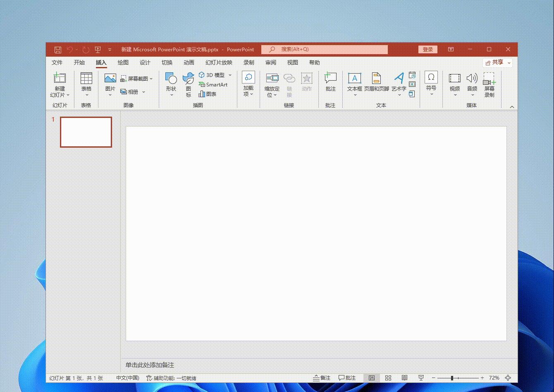
Task: Switch to the Animations tab
Action: click(x=189, y=62)
